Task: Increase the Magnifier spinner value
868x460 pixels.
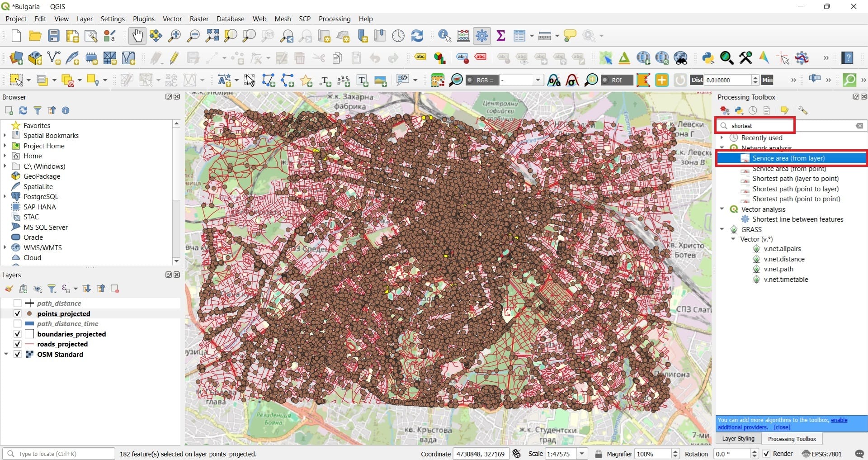Action: (675, 451)
